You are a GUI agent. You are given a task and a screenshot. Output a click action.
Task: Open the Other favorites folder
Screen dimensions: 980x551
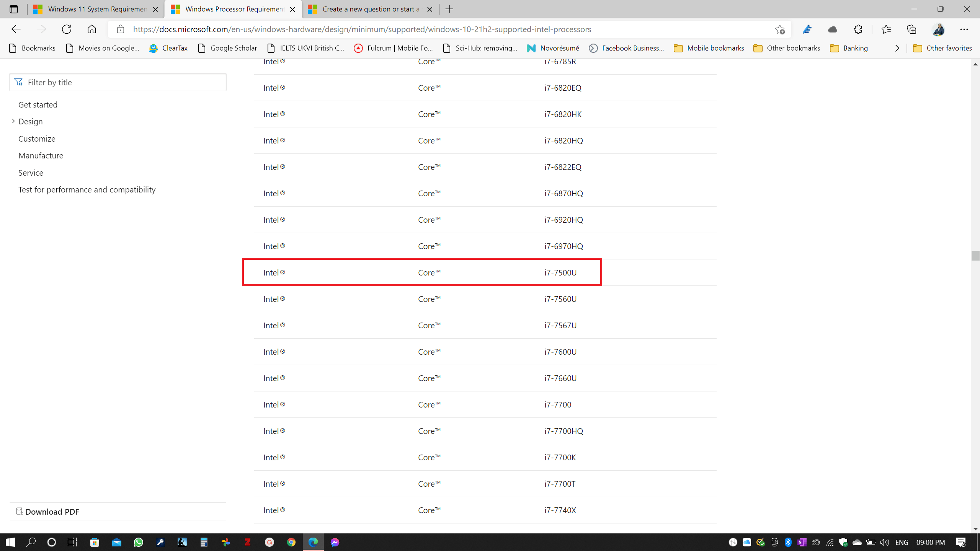tap(942, 48)
